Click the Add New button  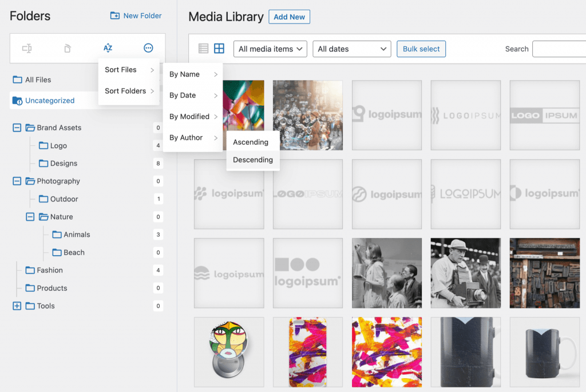point(289,17)
